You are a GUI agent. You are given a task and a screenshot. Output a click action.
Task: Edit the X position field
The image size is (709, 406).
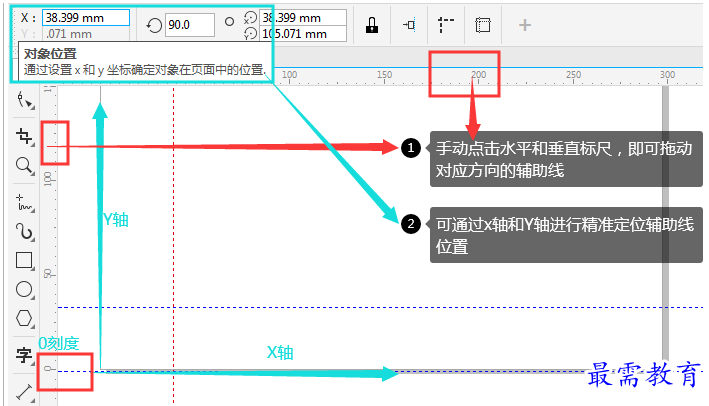tap(86, 18)
